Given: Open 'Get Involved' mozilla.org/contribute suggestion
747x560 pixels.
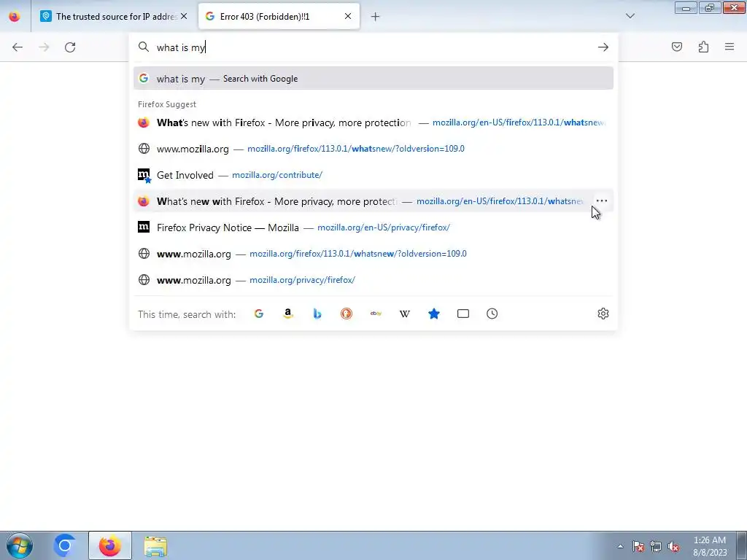Looking at the screenshot, I should (373, 175).
